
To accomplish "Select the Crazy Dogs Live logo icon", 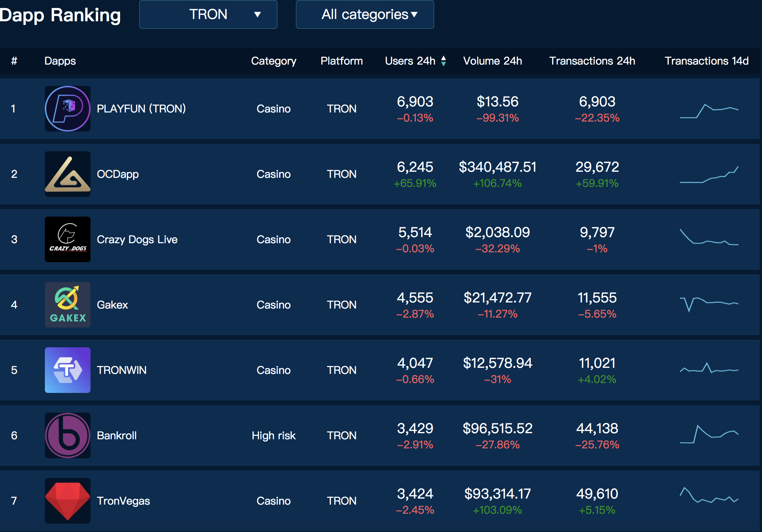I will point(68,239).
